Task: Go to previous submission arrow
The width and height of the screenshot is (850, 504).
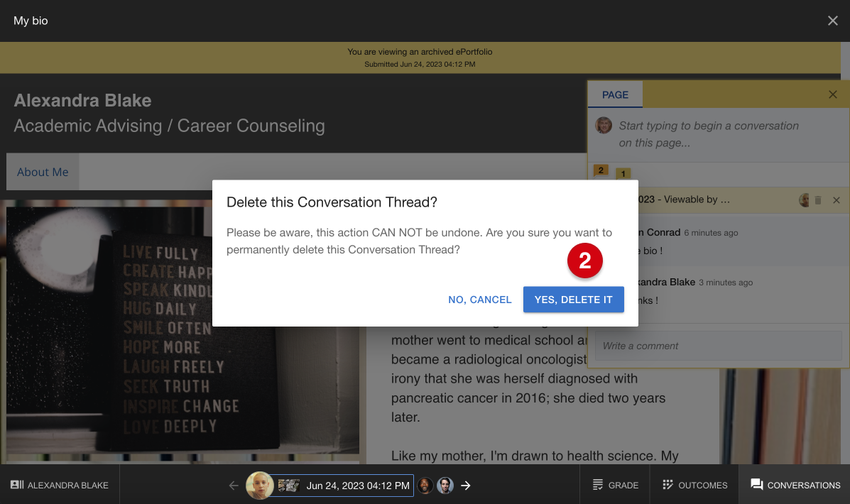Action: click(x=234, y=486)
